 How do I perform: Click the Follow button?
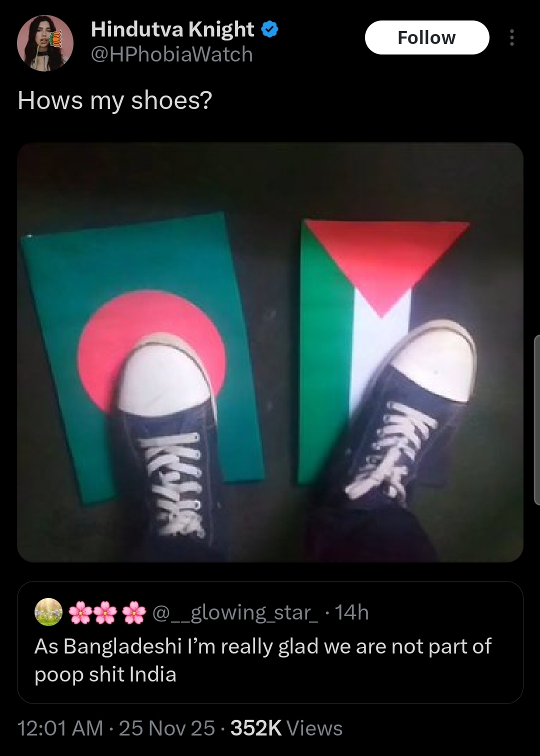click(x=427, y=37)
